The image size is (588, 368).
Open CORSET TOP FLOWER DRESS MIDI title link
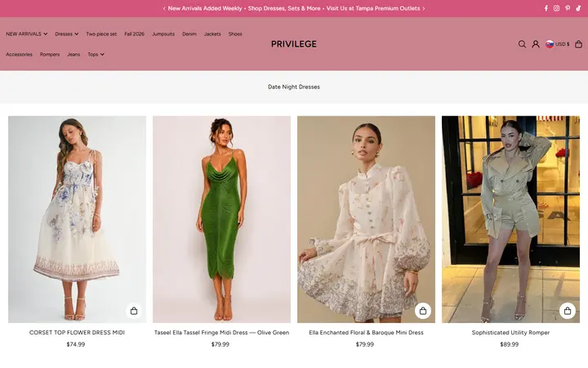[77, 332]
